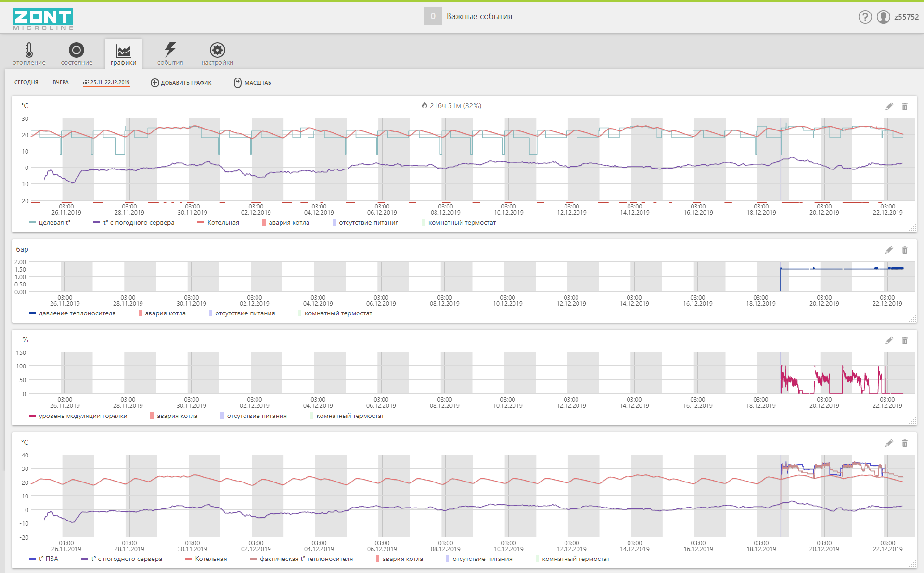Image resolution: width=924 pixels, height=573 pixels.
Task: Edit the pressure (бар) chart
Action: click(889, 250)
